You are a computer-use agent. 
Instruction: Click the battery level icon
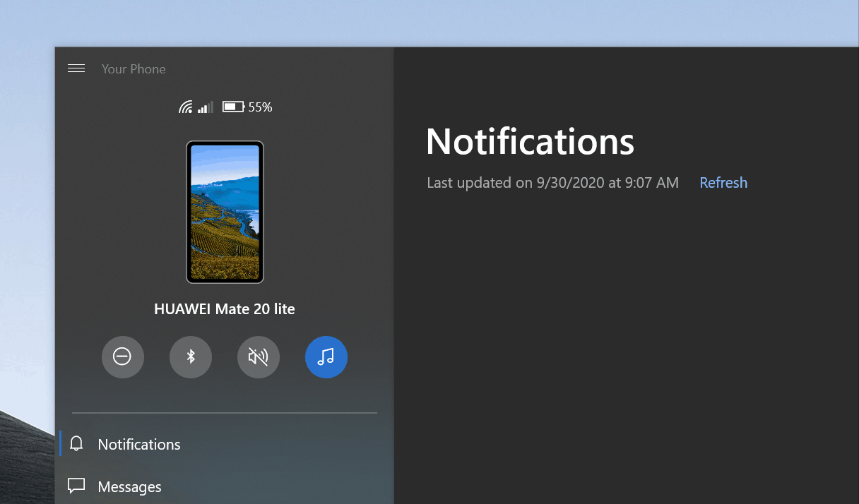(234, 107)
